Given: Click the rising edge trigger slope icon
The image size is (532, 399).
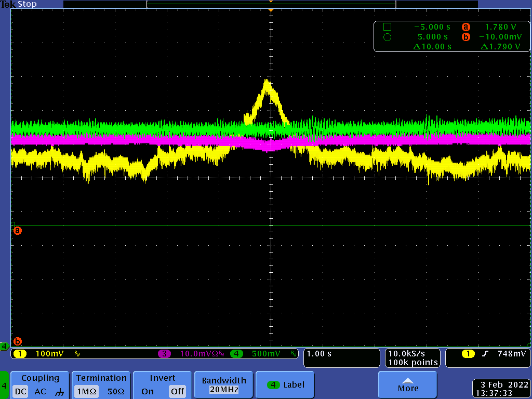Looking at the screenshot, I should 485,354.
